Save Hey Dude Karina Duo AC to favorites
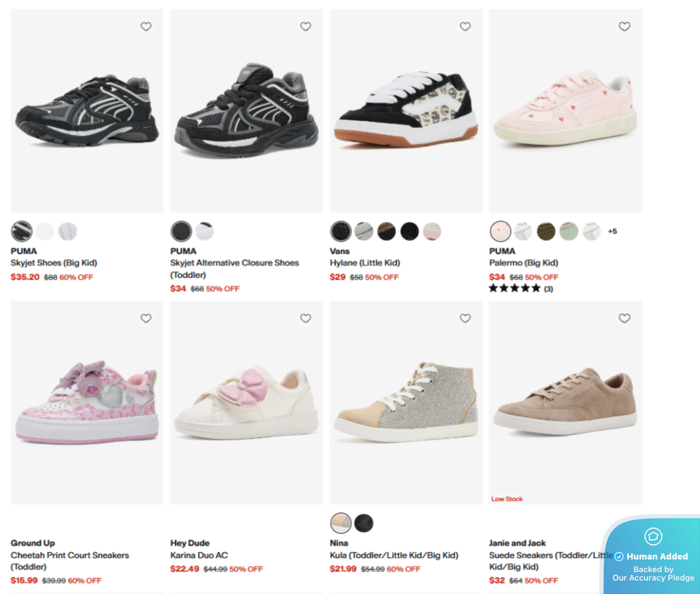The image size is (700, 594). (x=305, y=318)
